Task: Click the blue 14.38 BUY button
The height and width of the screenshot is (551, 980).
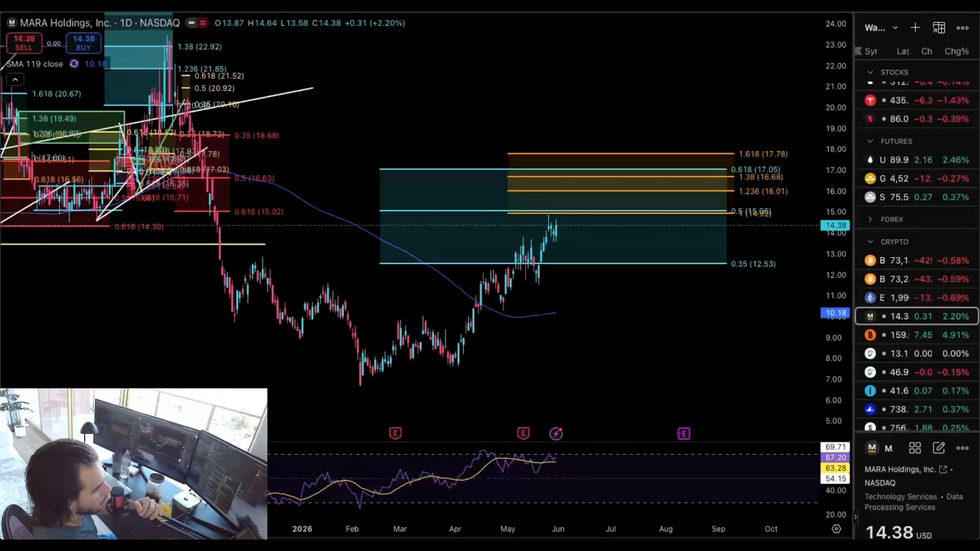Action: tap(83, 43)
